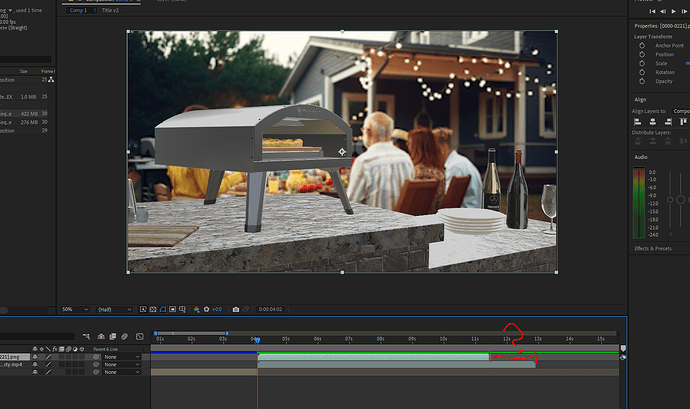The height and width of the screenshot is (409, 690).
Task: Jump to first frame in Preview
Action: tap(652, 11)
